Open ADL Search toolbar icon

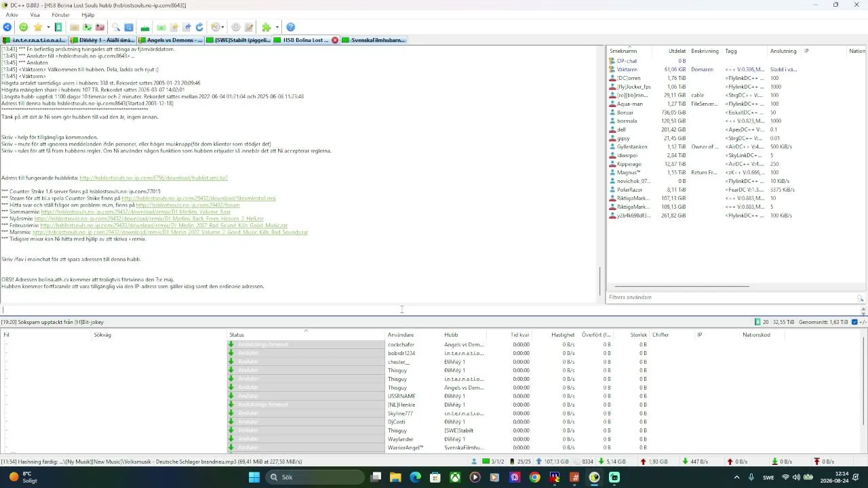tap(129, 27)
